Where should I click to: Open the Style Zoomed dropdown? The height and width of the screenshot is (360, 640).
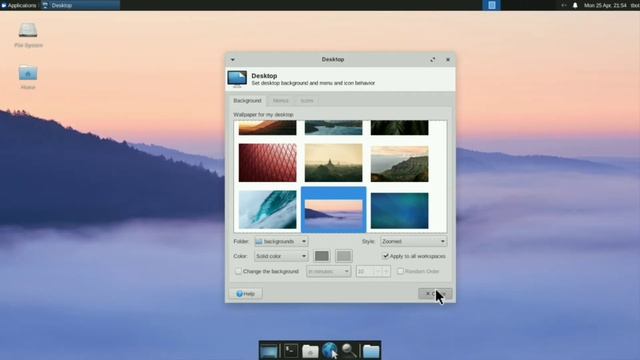click(x=413, y=241)
